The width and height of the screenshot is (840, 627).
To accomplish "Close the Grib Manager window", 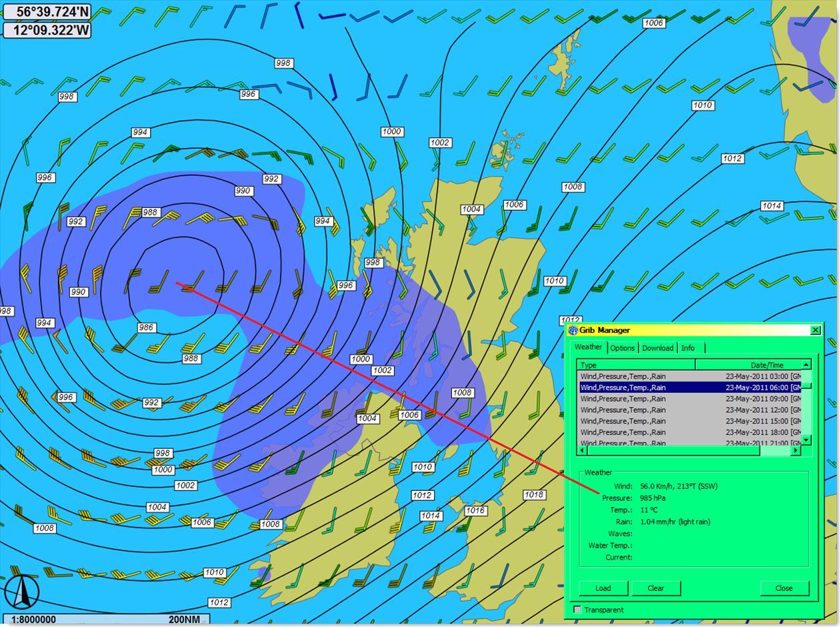I will [x=815, y=330].
